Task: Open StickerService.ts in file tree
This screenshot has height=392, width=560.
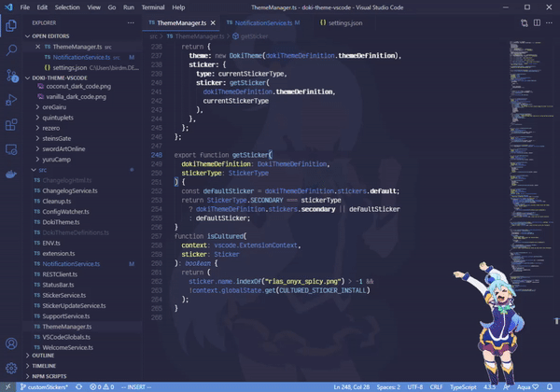Action: [x=63, y=295]
